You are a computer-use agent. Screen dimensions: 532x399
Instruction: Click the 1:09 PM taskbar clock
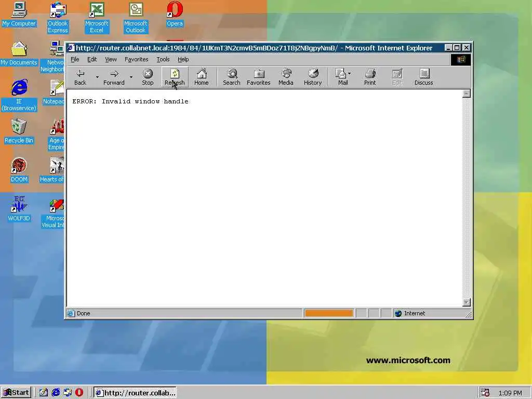(x=510, y=393)
